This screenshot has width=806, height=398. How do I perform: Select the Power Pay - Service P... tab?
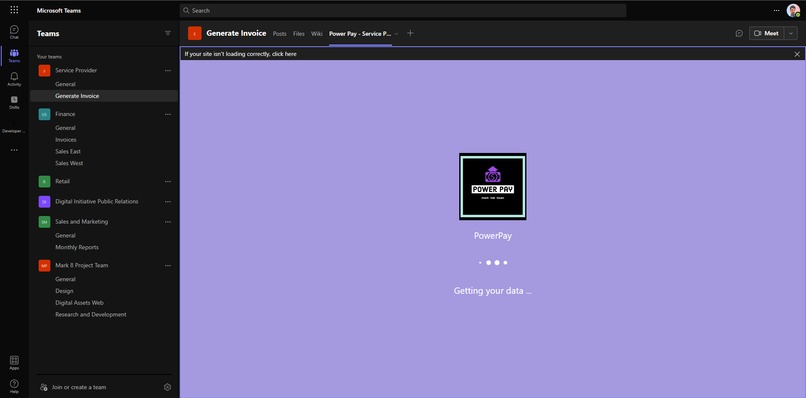click(360, 33)
